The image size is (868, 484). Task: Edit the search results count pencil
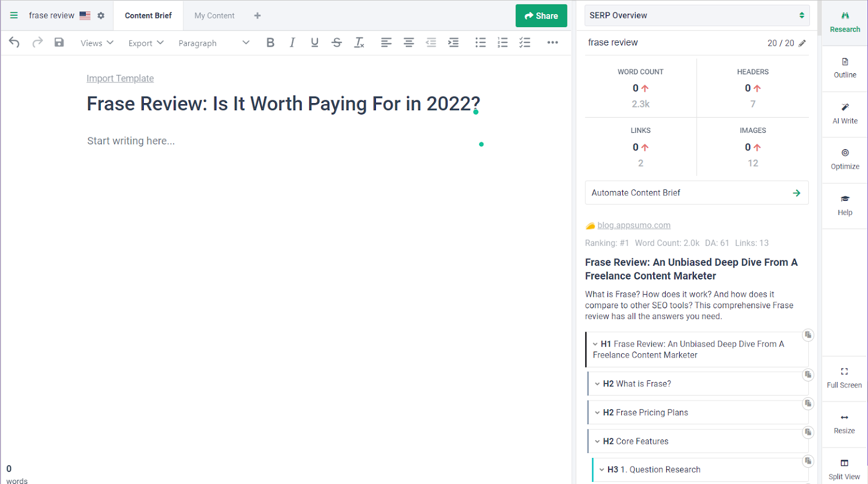(x=802, y=43)
